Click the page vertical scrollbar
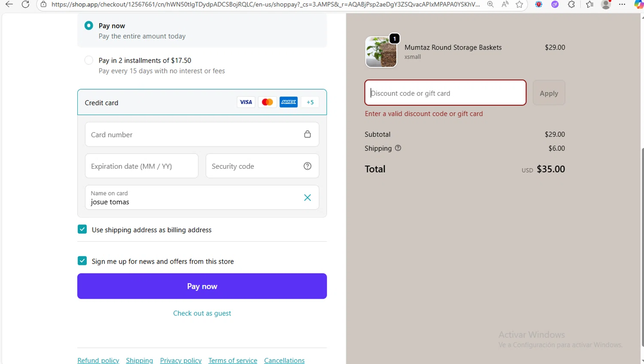The height and width of the screenshot is (364, 644). click(642, 247)
